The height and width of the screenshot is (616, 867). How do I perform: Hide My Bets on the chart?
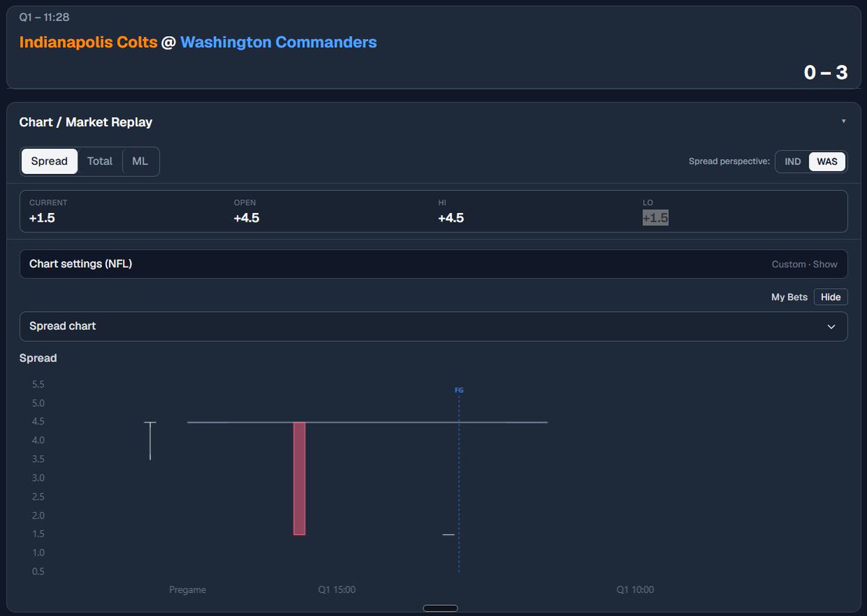831,297
